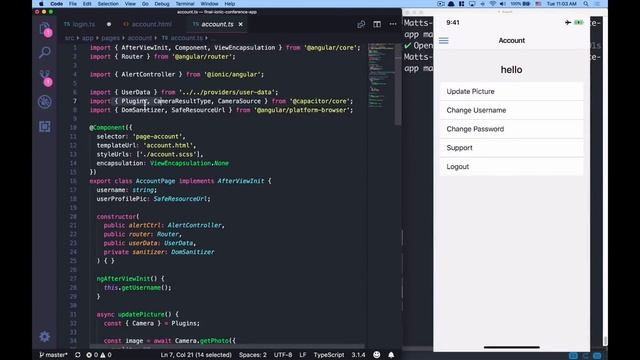Select the account.ts tab

(x=217, y=24)
